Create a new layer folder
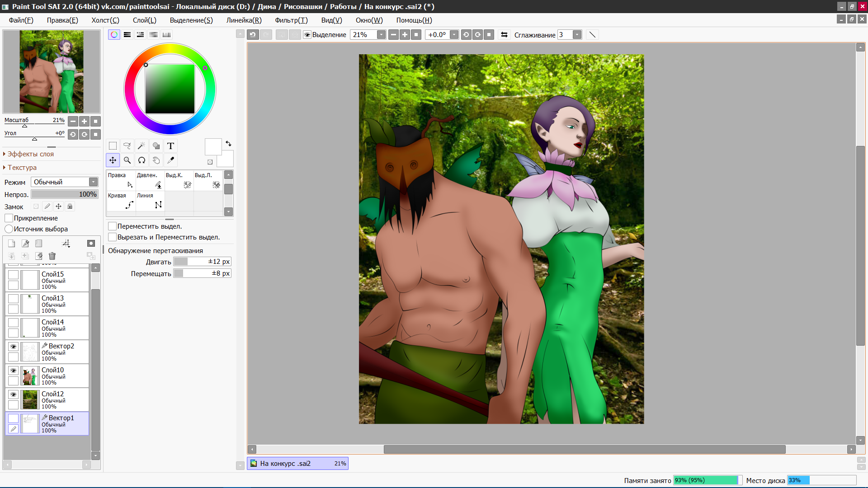Viewport: 868px width, 488px height. (39, 244)
